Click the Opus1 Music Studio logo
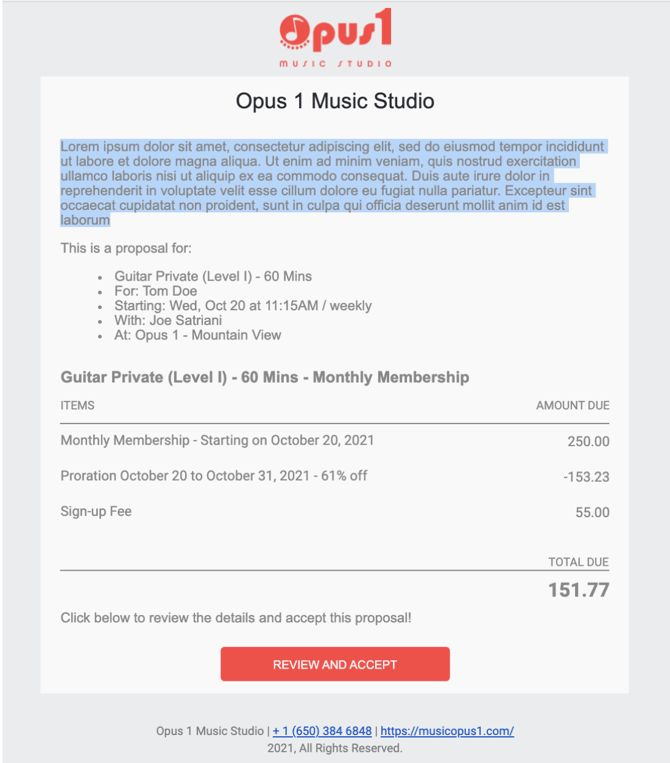Viewport: 670px width, 763px height. click(x=335, y=38)
